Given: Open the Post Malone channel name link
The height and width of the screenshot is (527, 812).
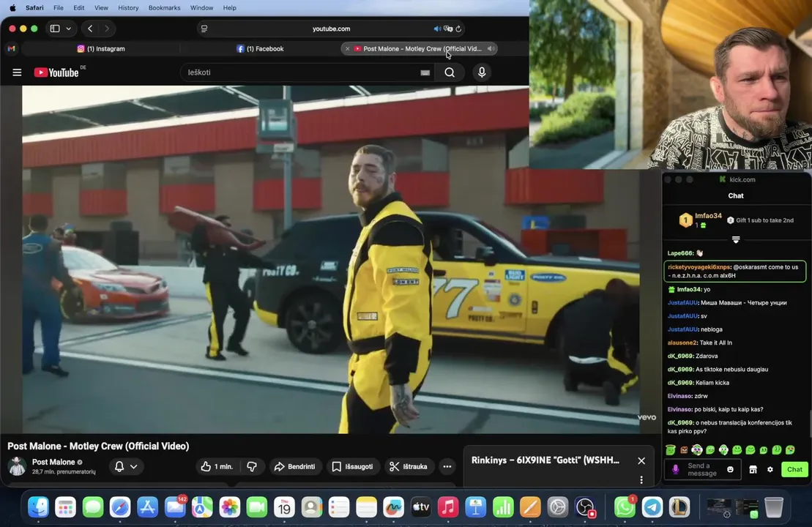Looking at the screenshot, I should coord(53,462).
